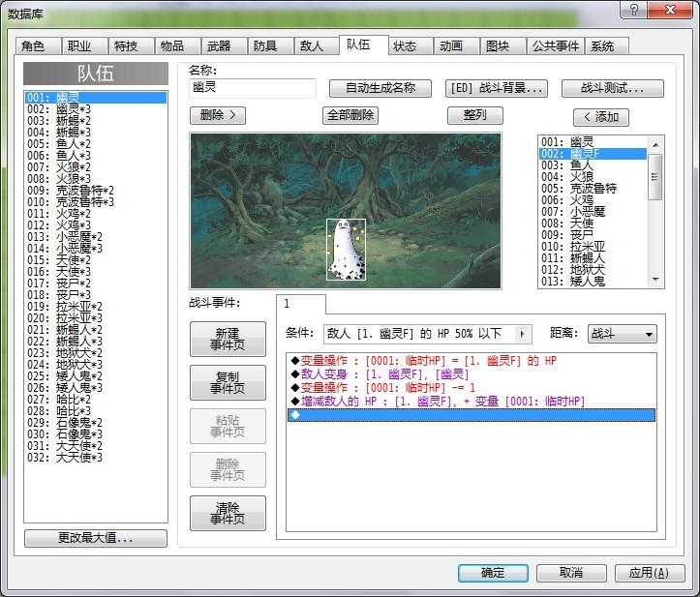This screenshot has height=597, width=700.
Task: Click the 删除 > button
Action: pyautogui.click(x=218, y=115)
